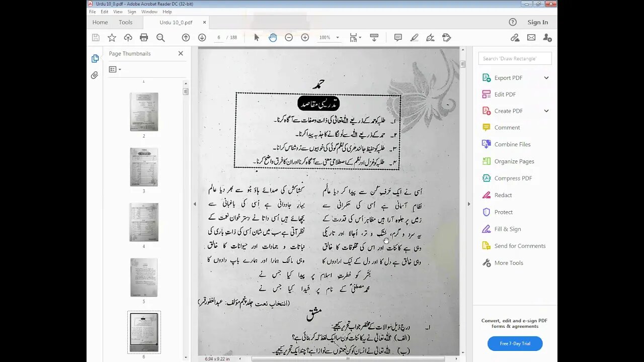
Task: Open thumbnail panel options dropdown
Action: 115,69
